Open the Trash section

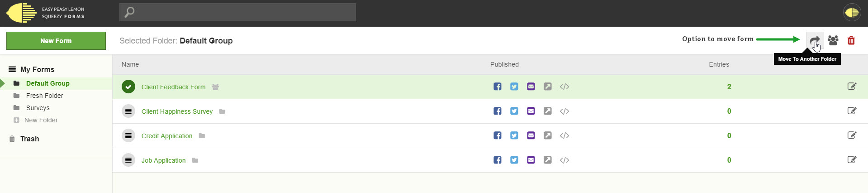(x=29, y=139)
